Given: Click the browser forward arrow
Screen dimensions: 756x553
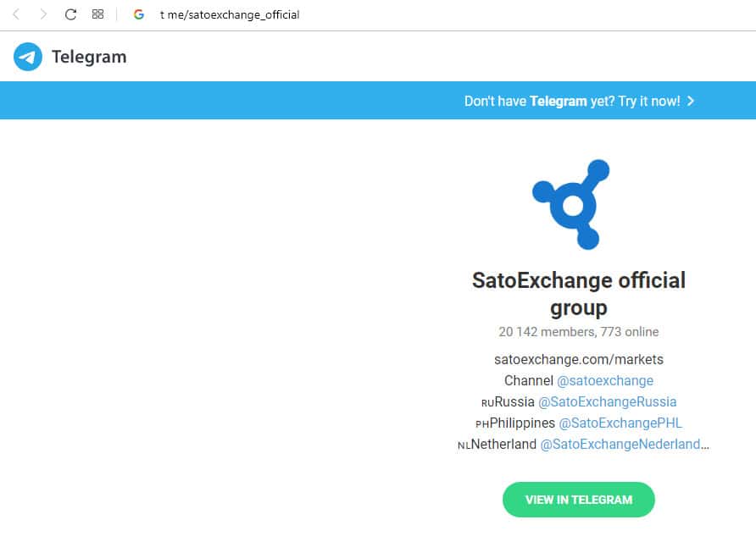Looking at the screenshot, I should [43, 14].
